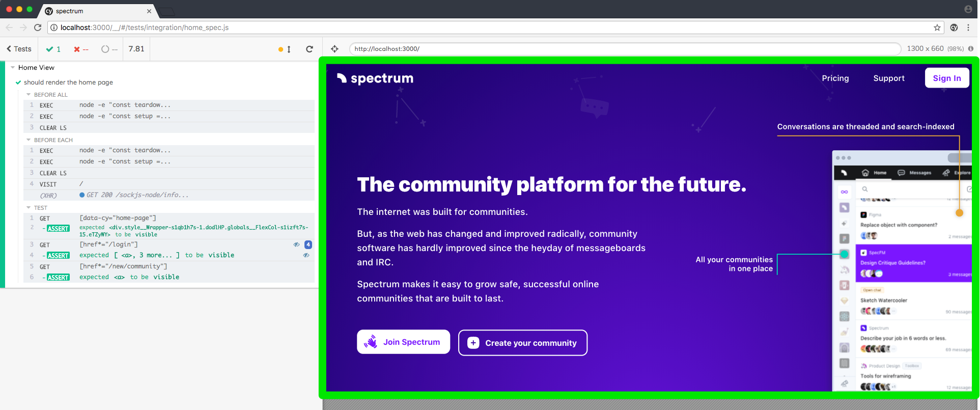The image size is (980, 410).
Task: Click the Sign In button
Action: [946, 78]
